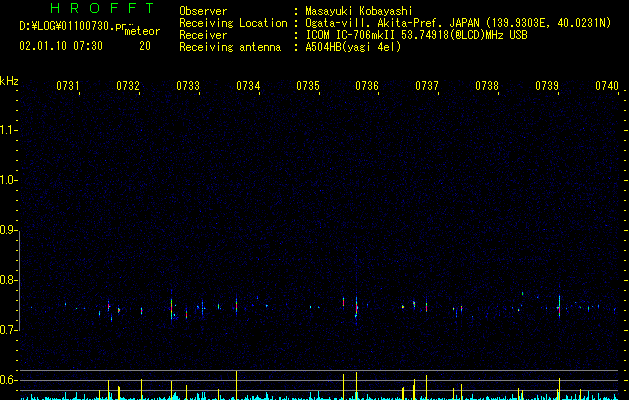The height and width of the screenshot is (400, 629).
Task: Click the 0737 time marker
Action: click(x=427, y=86)
